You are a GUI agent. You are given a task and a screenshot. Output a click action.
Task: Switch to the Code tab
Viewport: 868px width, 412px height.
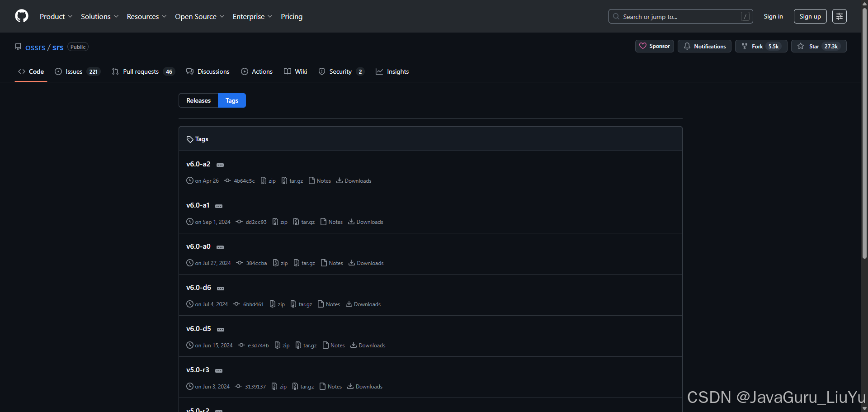31,71
